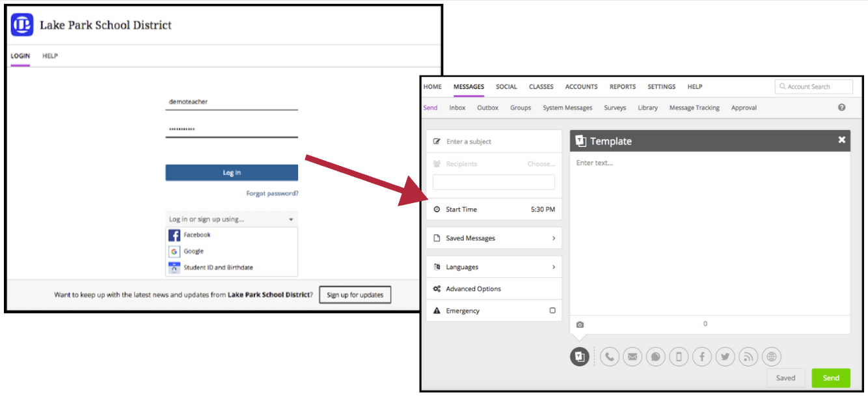Close the Template panel
This screenshot has height=397, width=868.
pos(841,140)
